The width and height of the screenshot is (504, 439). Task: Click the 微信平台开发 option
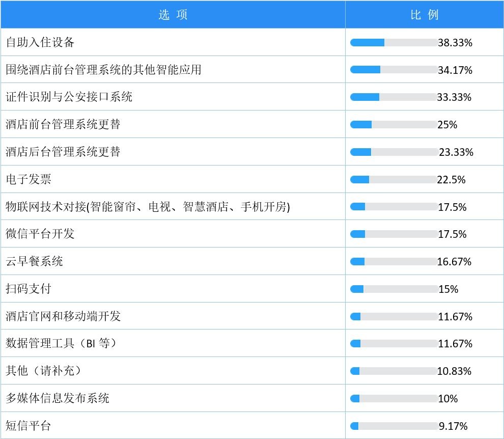(x=40, y=234)
